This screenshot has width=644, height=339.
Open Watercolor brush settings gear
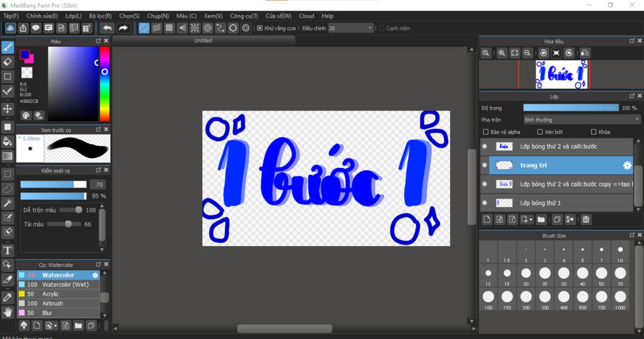coord(96,275)
